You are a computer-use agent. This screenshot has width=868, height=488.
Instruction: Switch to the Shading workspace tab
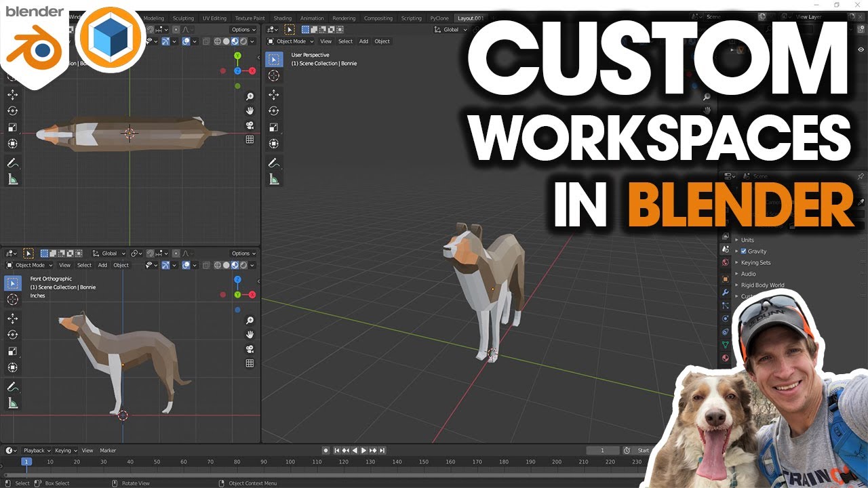pos(282,18)
